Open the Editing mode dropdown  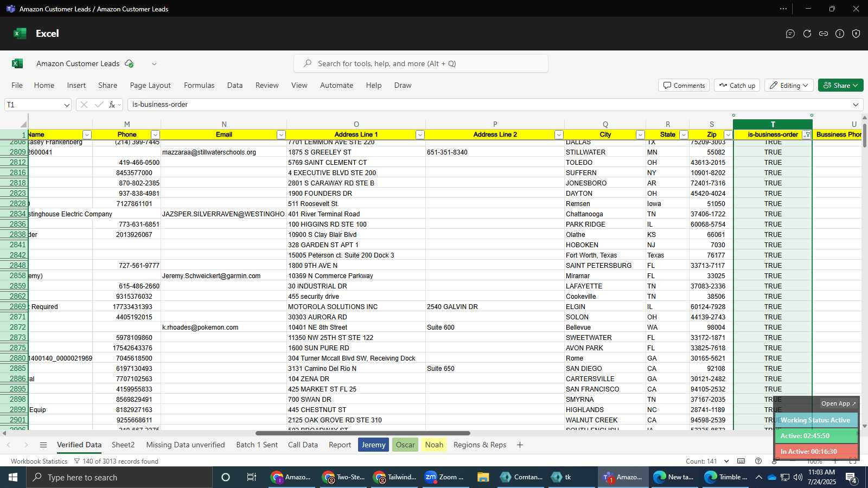click(x=789, y=85)
